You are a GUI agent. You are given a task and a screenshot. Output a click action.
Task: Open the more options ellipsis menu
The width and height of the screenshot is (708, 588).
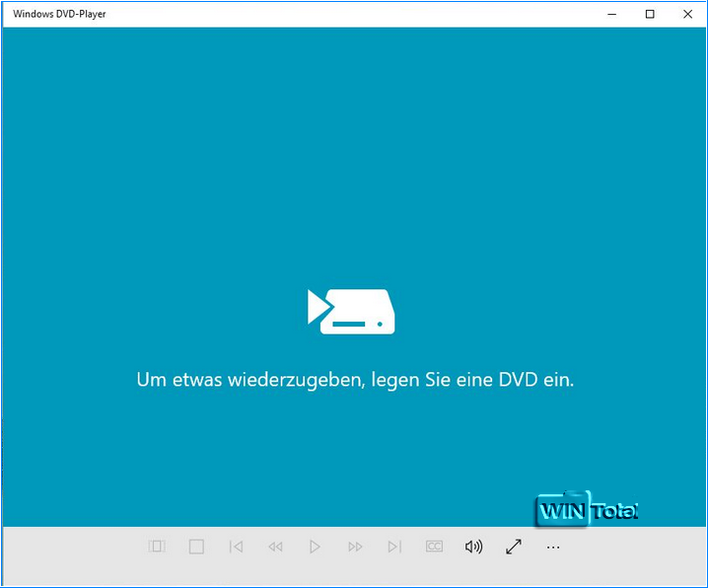click(553, 548)
